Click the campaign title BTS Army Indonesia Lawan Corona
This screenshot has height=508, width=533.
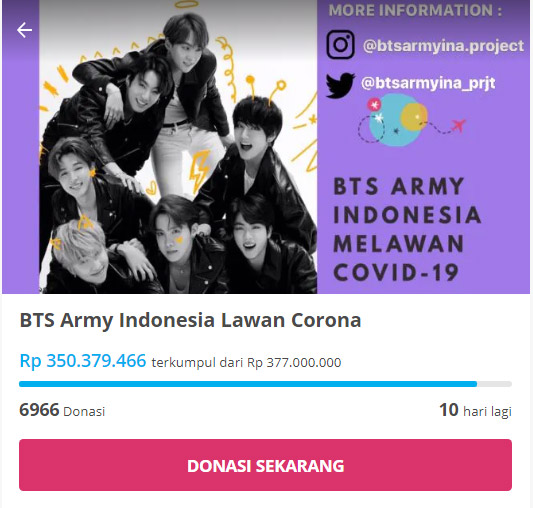click(190, 320)
